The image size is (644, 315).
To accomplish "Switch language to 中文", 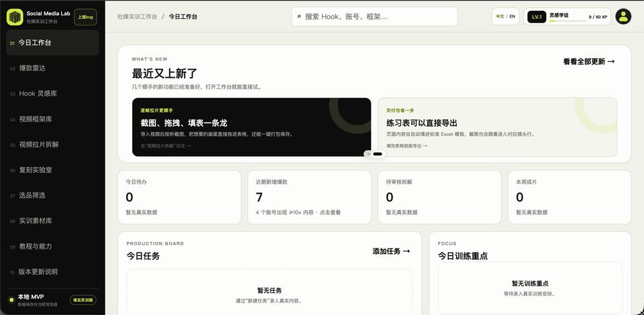I will click(500, 17).
